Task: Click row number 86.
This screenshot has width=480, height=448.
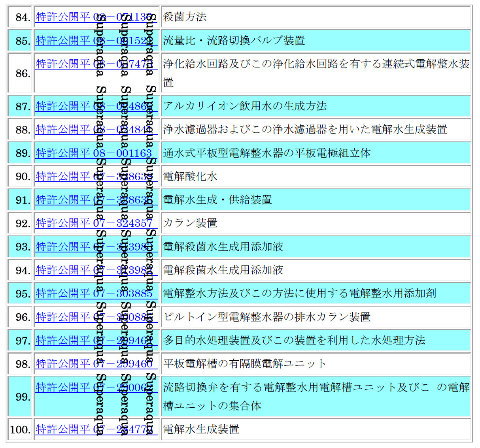Action: click(x=23, y=73)
